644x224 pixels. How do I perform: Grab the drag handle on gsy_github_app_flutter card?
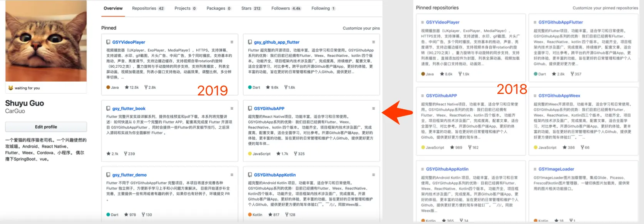tap(373, 42)
